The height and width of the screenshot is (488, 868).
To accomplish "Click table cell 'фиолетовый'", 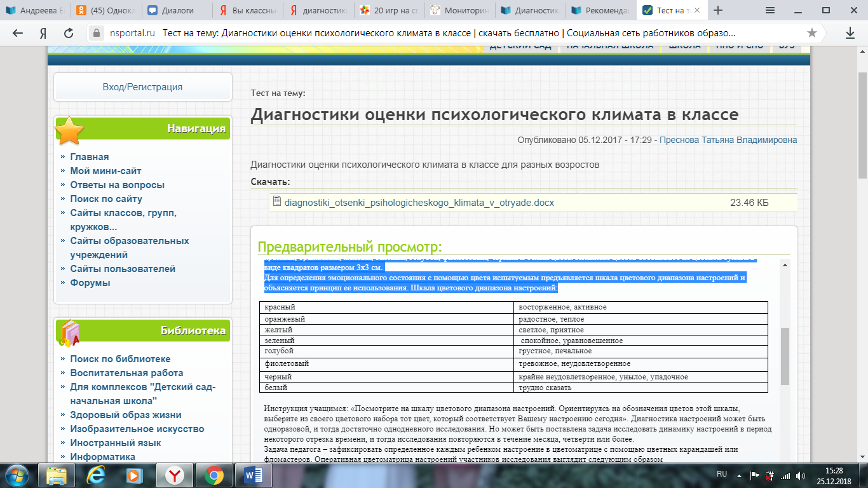I will coord(386,364).
